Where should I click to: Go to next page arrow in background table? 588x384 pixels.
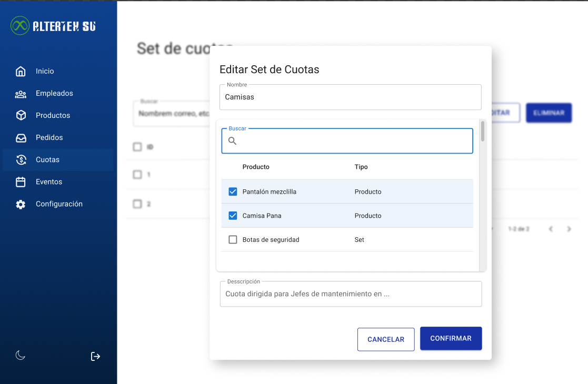pos(569,229)
